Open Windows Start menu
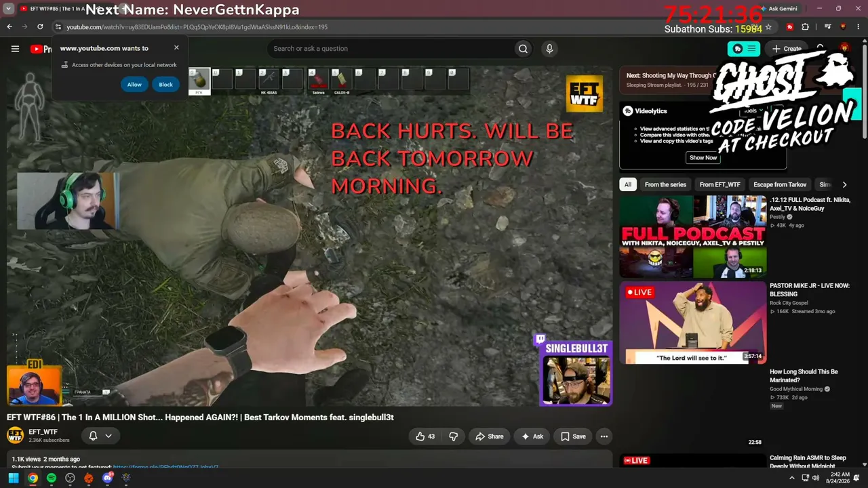The image size is (868, 488). 13,479
